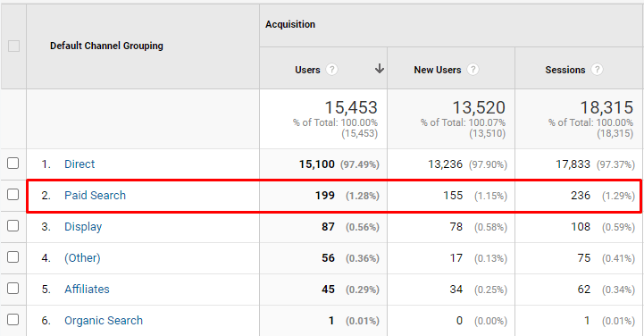Image resolution: width=644 pixels, height=336 pixels.
Task: Select Paid Search users percentage (1.28%)
Action: 363,196
